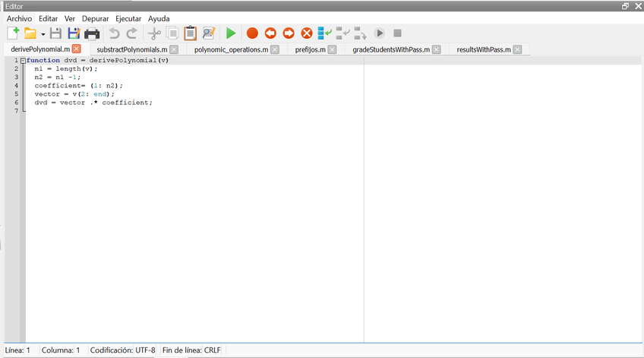Paste clipboard contents using toolbar
The image size is (644, 358).
191,33
